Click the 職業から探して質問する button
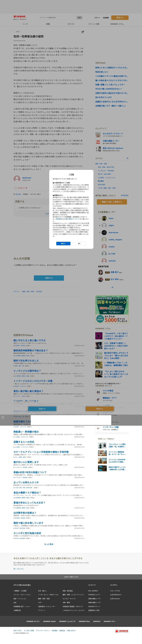Image resolution: width=142 pixels, height=644 pixels. click(x=112, y=202)
